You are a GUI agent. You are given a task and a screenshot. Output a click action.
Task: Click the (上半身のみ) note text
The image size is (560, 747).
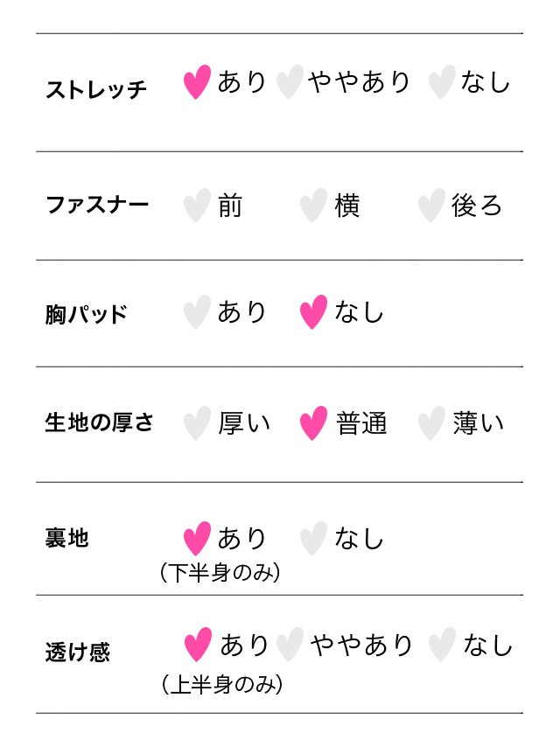pyautogui.click(x=222, y=684)
